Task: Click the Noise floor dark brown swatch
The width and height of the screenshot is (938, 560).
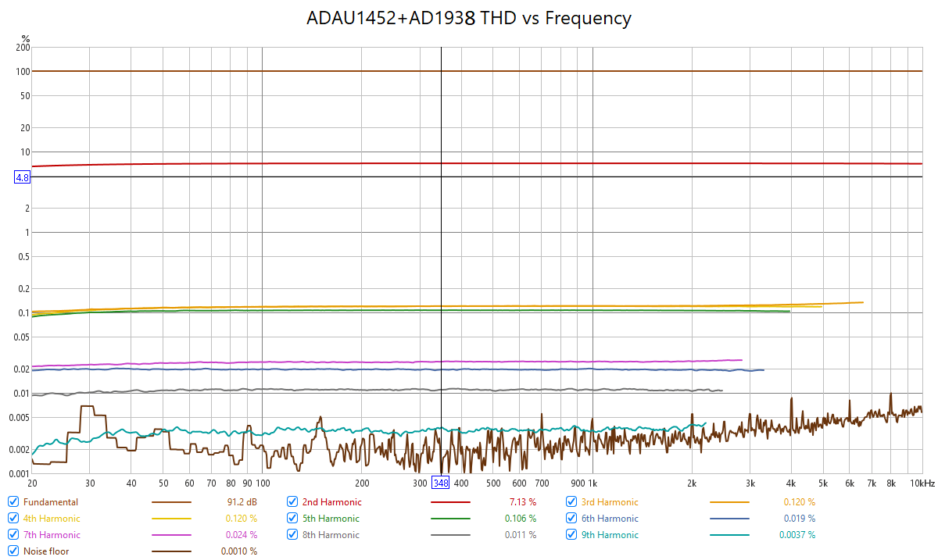Action: (x=171, y=551)
